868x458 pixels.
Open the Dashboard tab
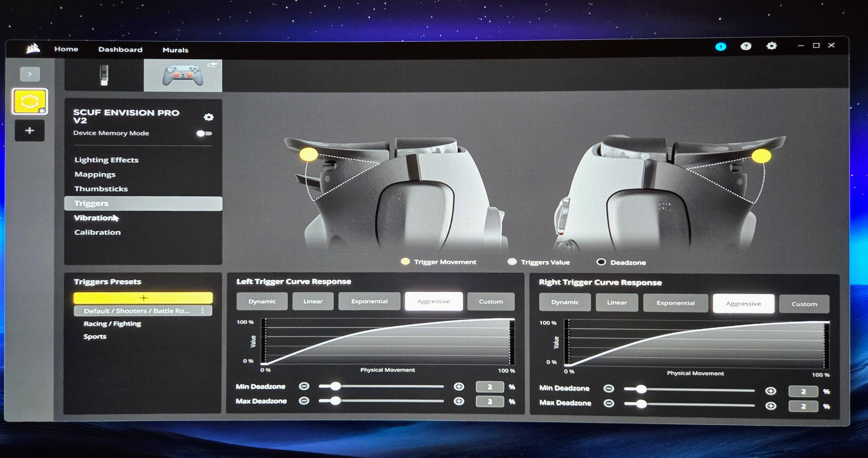click(x=120, y=50)
